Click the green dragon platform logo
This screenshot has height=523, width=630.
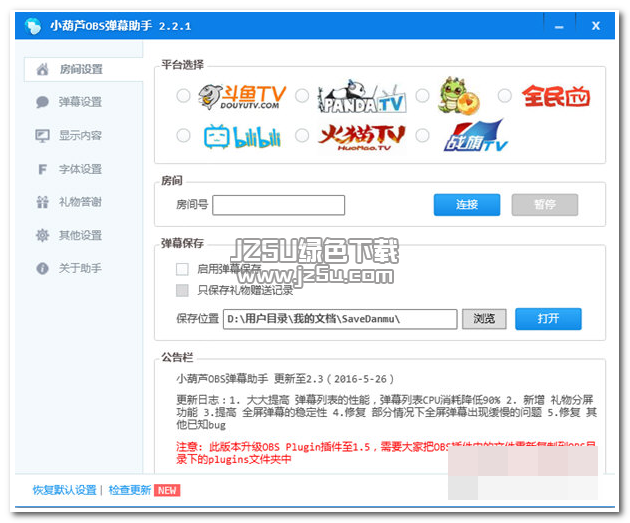458,96
